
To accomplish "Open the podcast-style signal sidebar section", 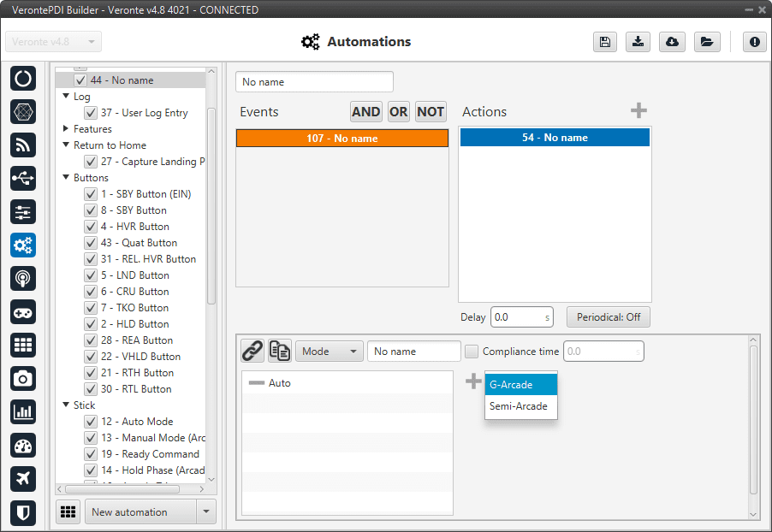I will [x=23, y=279].
